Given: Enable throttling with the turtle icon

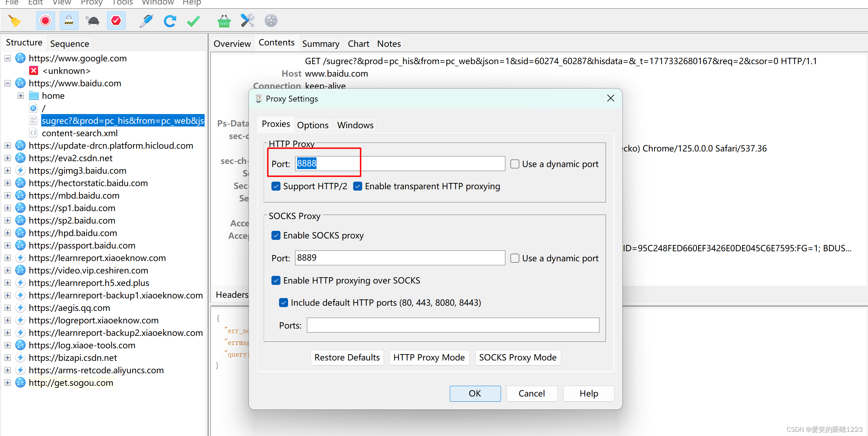Looking at the screenshot, I should [92, 21].
